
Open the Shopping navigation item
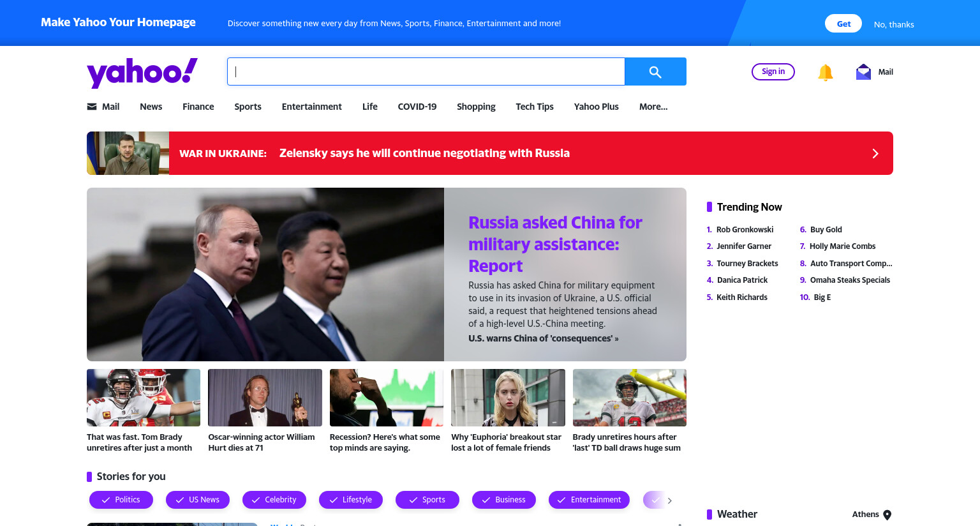[x=476, y=107]
